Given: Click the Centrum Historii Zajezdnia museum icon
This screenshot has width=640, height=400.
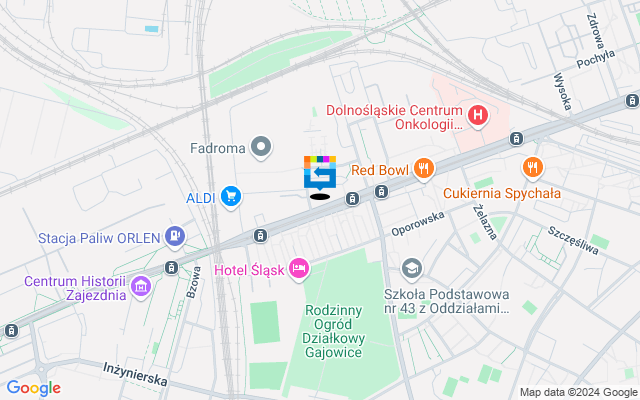Looking at the screenshot, I should tap(141, 287).
